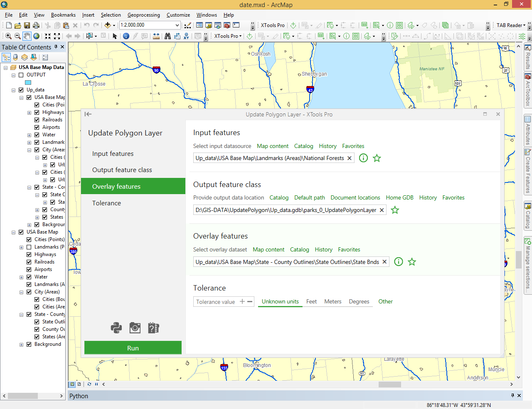
Task: Click the Python script icon in XTools dialog
Action: (116, 328)
